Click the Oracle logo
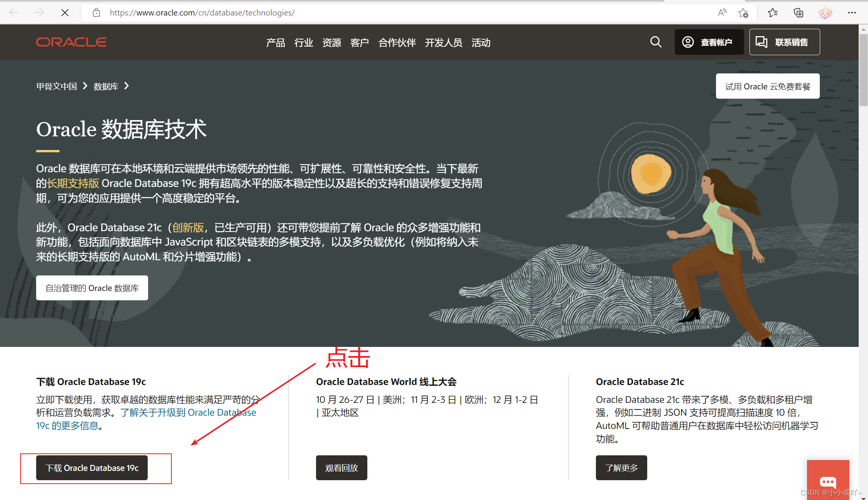 tap(71, 42)
